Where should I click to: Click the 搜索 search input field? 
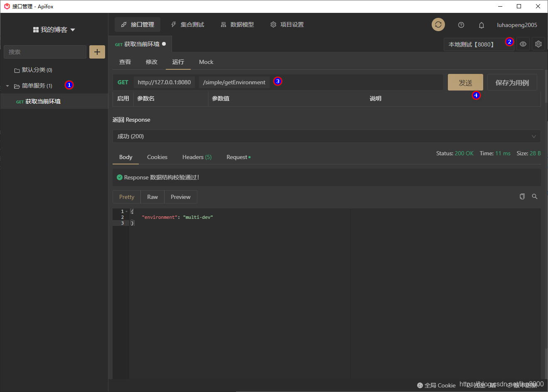coord(45,52)
